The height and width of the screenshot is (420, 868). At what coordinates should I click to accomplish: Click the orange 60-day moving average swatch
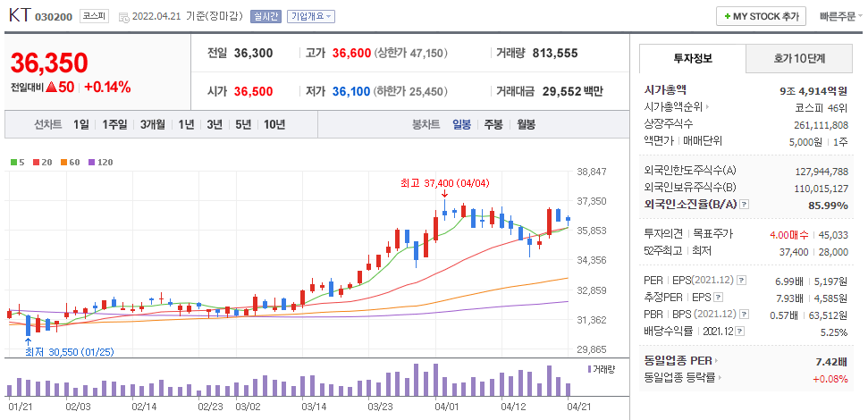tap(64, 162)
